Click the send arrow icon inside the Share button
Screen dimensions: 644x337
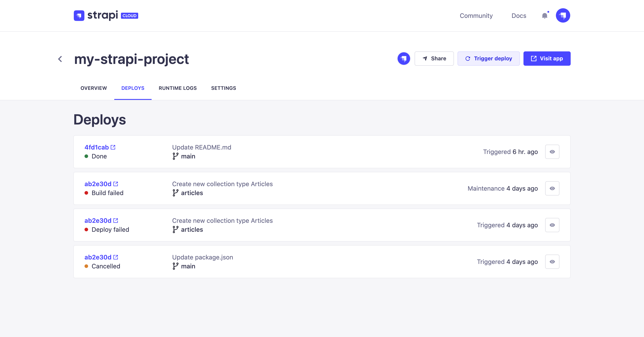click(425, 59)
